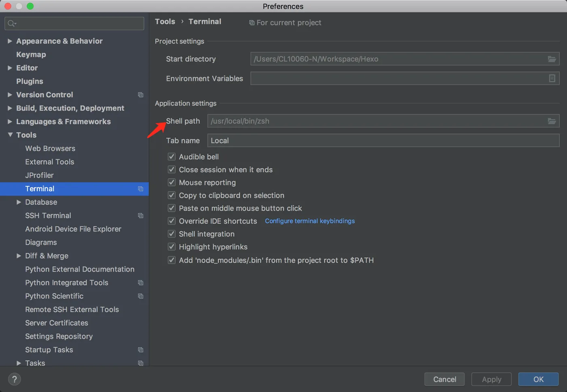Select External Tools in the sidebar
The width and height of the screenshot is (567, 392).
[x=49, y=162]
